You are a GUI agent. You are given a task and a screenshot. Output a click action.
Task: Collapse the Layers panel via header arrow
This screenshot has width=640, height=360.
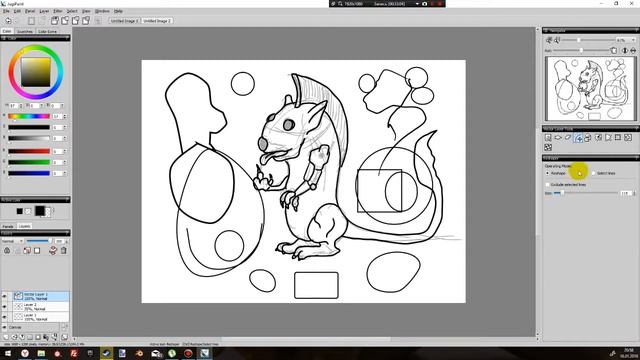coord(67,233)
